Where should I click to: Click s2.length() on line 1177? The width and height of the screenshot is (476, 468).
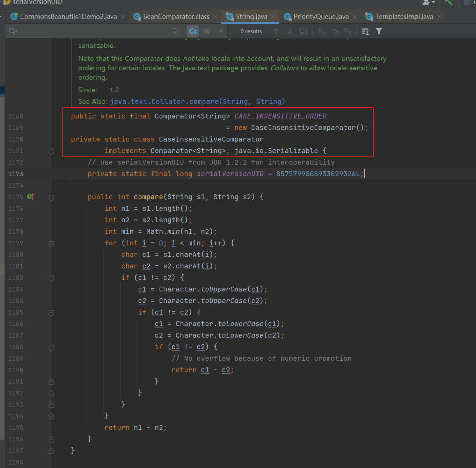point(165,220)
